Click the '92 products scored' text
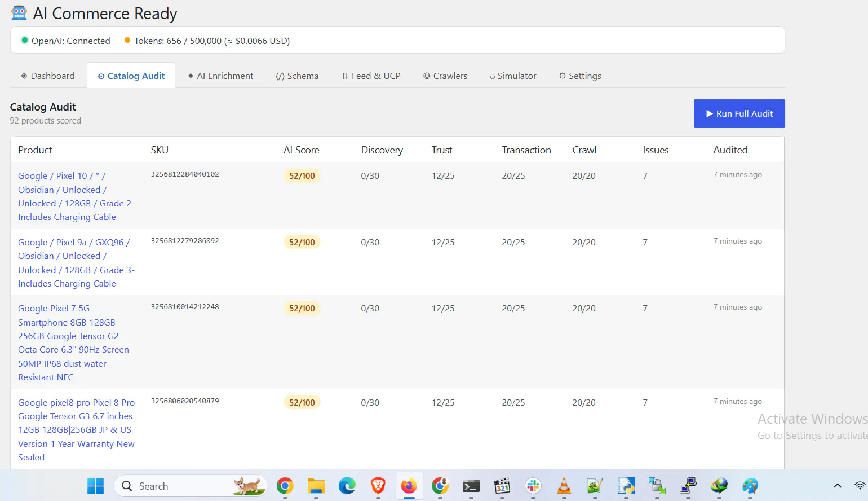Screen dimensions: 868x501 (x=46, y=121)
